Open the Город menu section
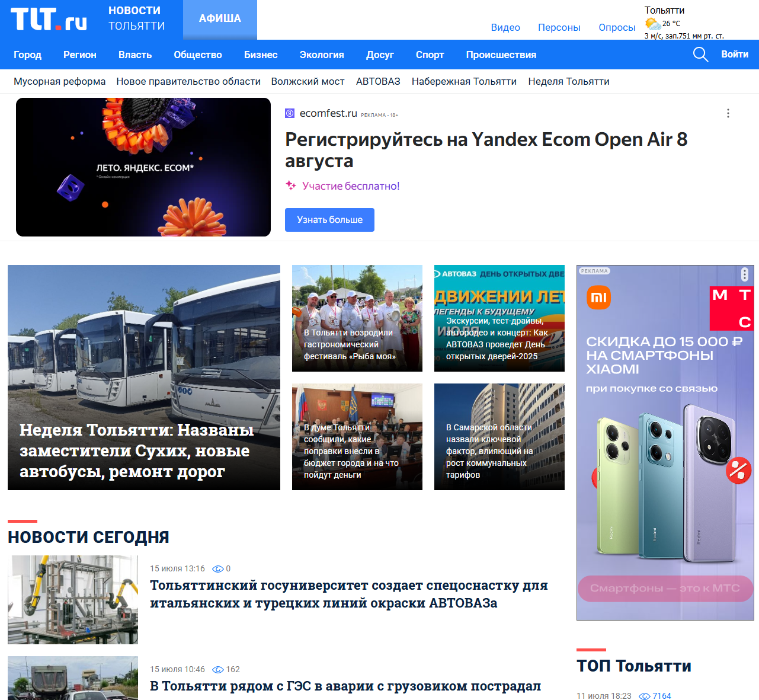This screenshot has height=700, width=759. 28,55
